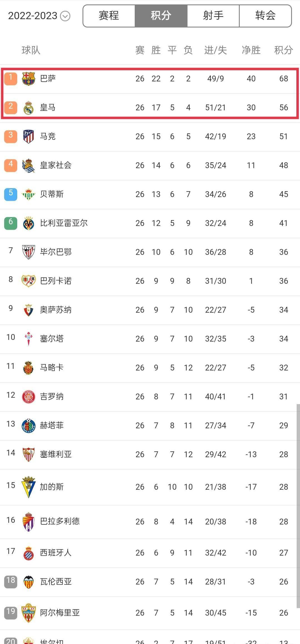Tap the Barcelona club crest
300x644 pixels.
pyautogui.click(x=29, y=79)
